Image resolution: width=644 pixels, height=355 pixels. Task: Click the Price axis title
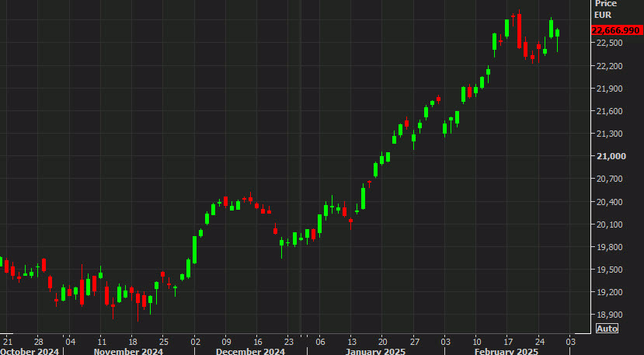606,4
